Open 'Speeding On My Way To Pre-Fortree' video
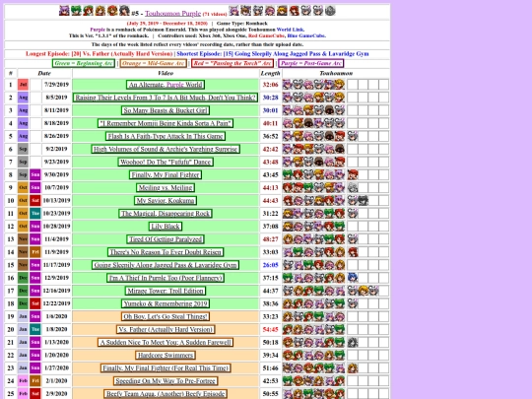532x399 pixels. (166, 381)
